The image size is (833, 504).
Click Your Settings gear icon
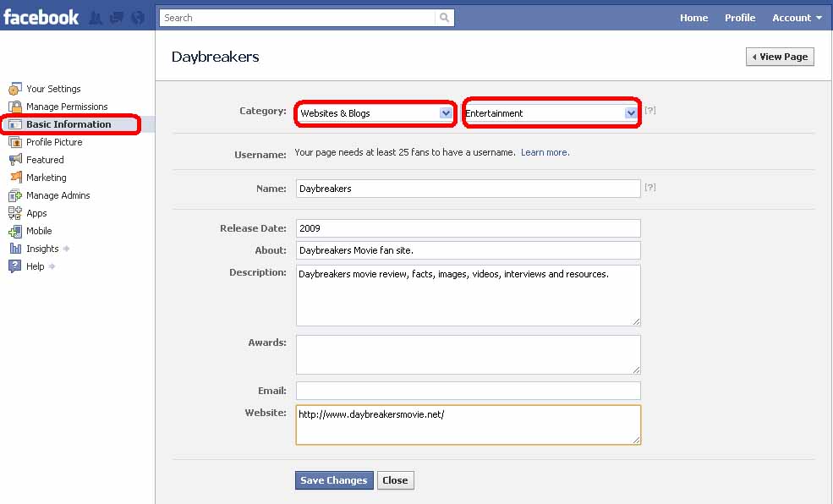coord(15,89)
